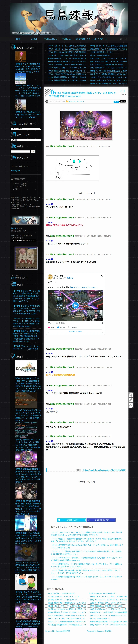
Task: Click the Hatena bookmark B! counter badge
Action: click(116, 102)
